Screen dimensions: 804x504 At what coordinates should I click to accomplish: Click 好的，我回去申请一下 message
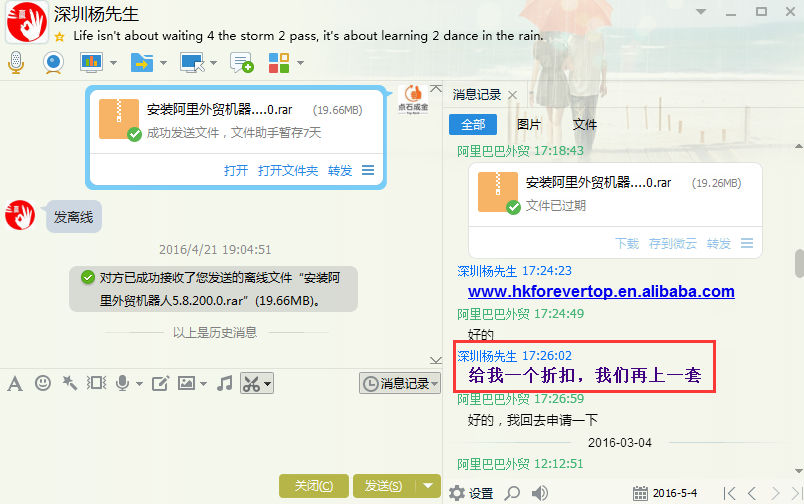(x=533, y=420)
